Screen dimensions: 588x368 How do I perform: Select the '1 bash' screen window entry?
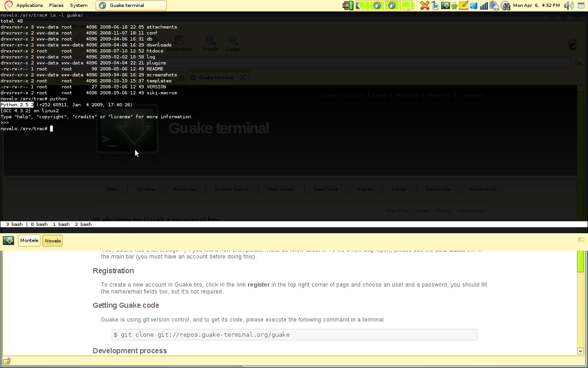pos(61,224)
